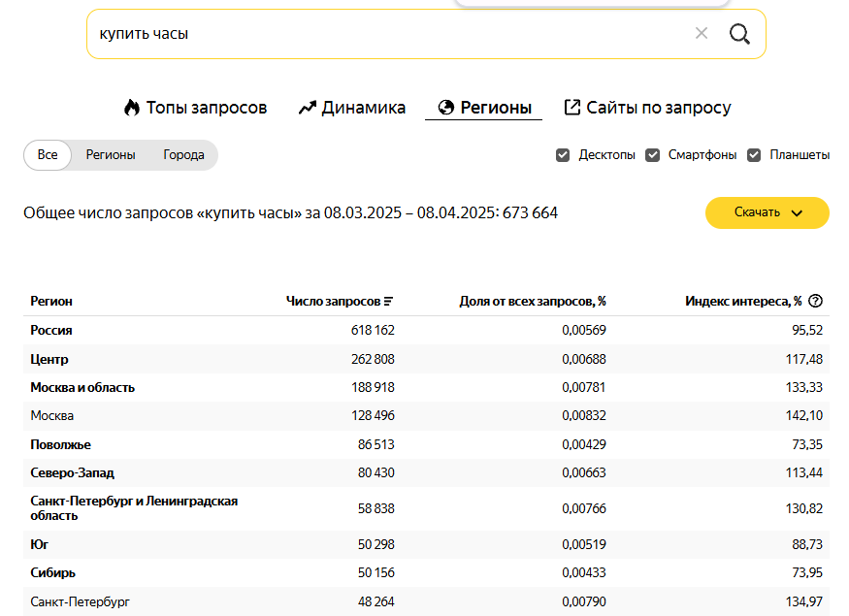849x616 pixels.
Task: Click the value 262 808 for Центр
Action: click(373, 359)
